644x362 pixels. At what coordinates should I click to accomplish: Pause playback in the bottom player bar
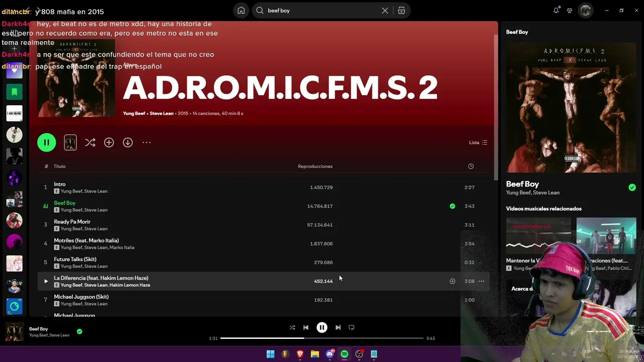pyautogui.click(x=322, y=327)
